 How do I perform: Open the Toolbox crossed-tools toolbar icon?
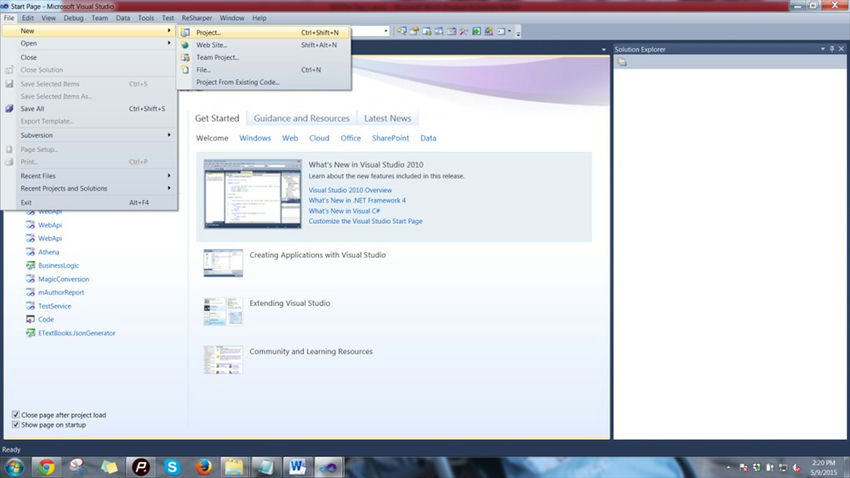[463, 31]
